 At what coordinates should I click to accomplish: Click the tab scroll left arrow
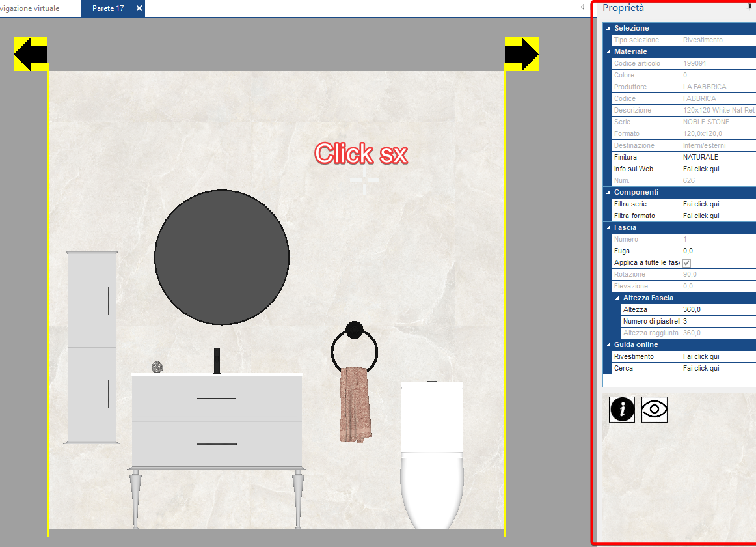click(x=582, y=7)
